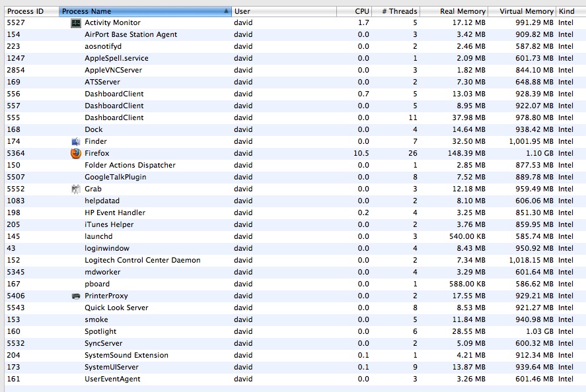Click the PrinterProxy printer icon
586x392 pixels.
click(x=76, y=296)
